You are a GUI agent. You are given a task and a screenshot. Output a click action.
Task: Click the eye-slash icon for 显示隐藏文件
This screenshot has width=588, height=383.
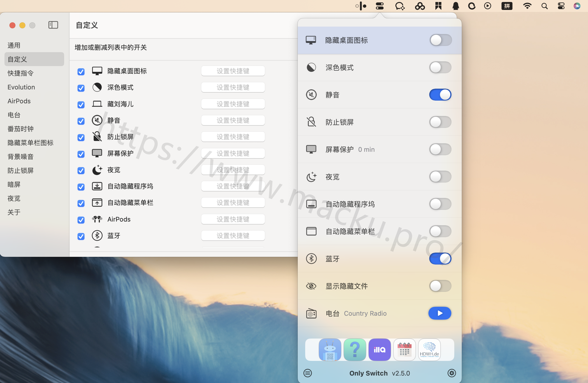pos(311,286)
